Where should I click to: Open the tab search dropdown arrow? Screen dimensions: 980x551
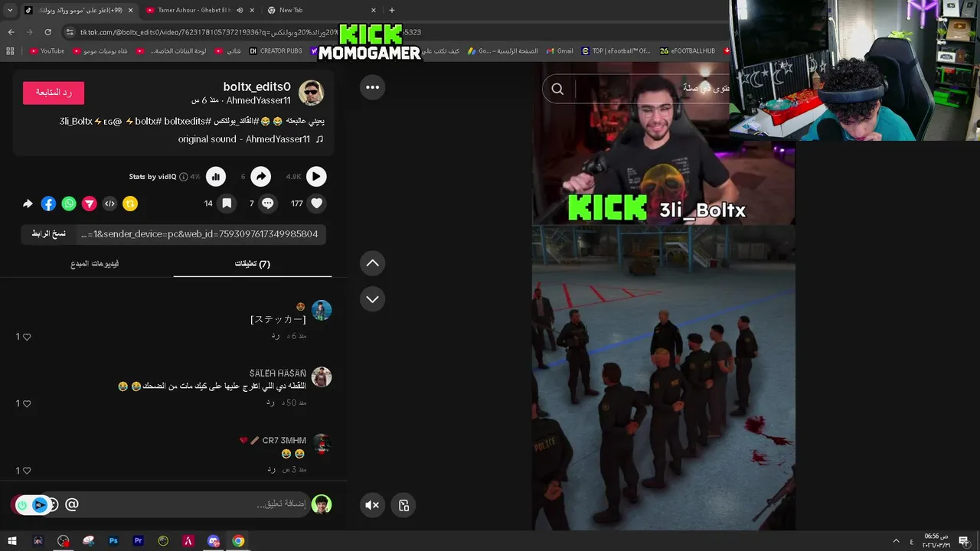(9, 10)
